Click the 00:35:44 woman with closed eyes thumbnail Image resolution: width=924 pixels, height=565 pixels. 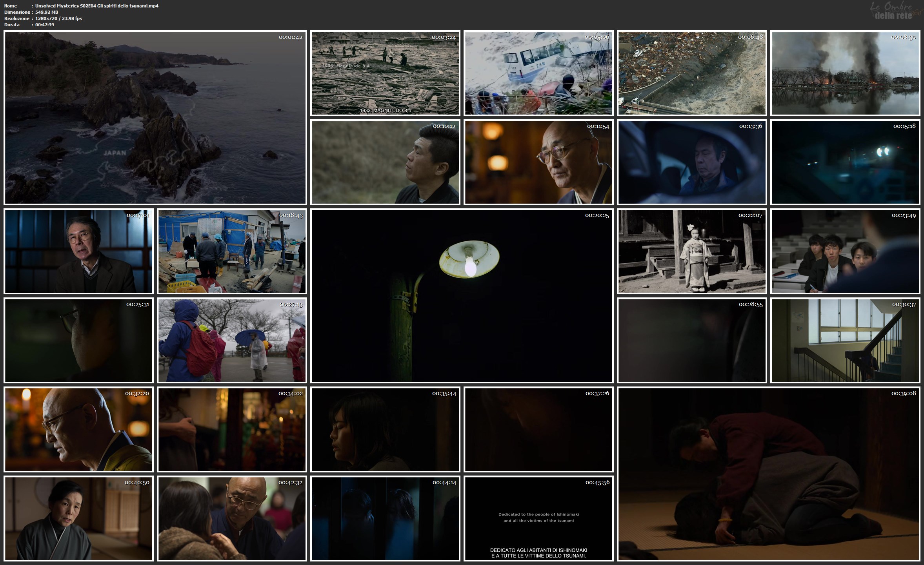(385, 430)
